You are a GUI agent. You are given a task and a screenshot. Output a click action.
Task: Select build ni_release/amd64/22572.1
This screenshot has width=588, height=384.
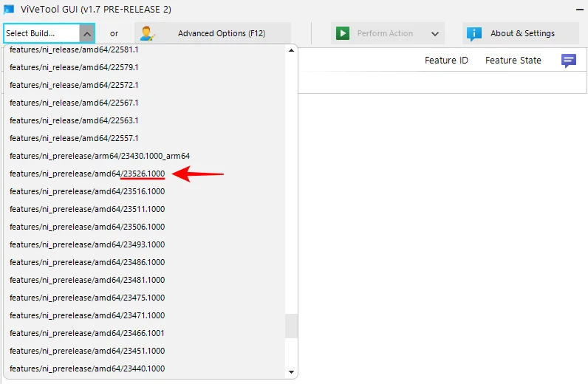click(144, 85)
